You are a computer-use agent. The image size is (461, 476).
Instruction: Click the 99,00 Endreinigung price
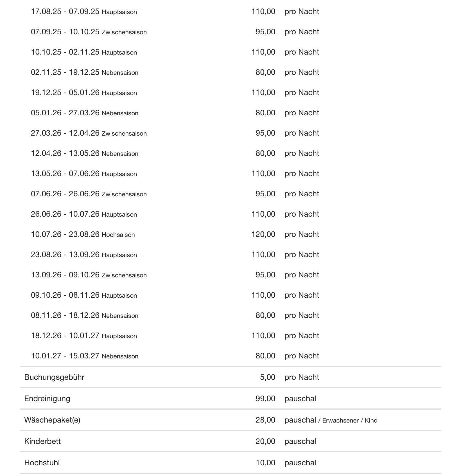pyautogui.click(x=265, y=399)
